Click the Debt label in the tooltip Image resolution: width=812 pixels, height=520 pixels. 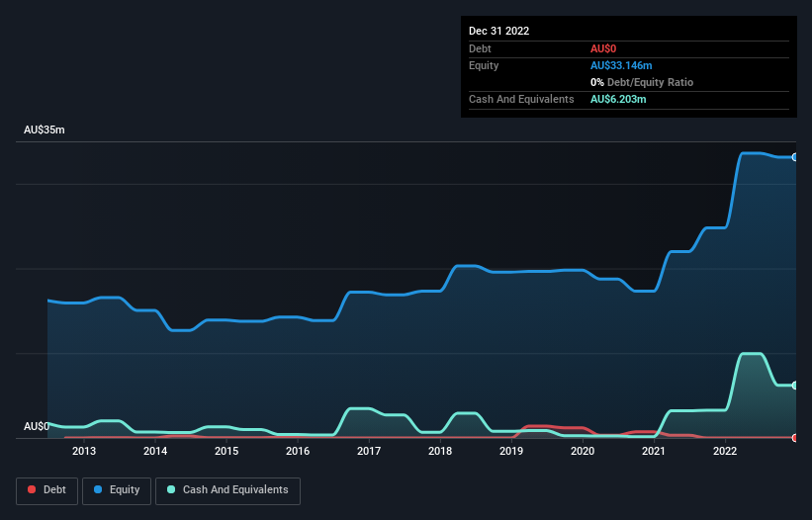pos(480,48)
